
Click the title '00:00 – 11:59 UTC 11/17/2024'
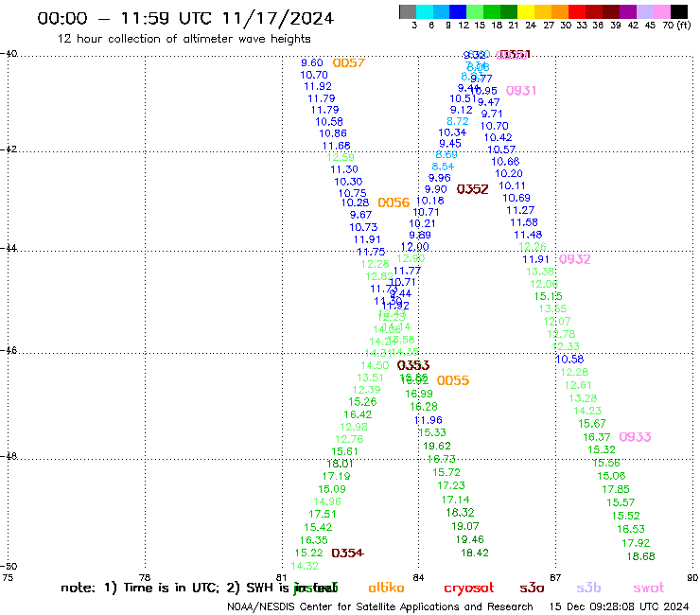(x=185, y=18)
